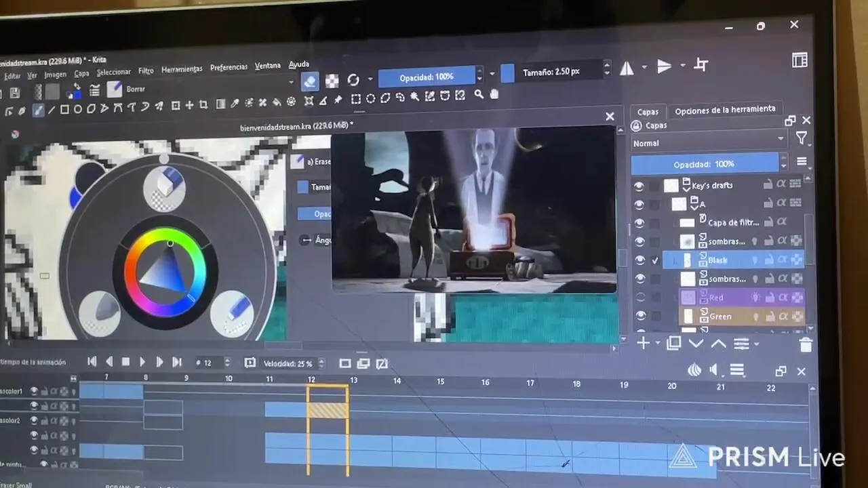The image size is (868, 488).
Task: Go to next frame
Action: (x=159, y=362)
